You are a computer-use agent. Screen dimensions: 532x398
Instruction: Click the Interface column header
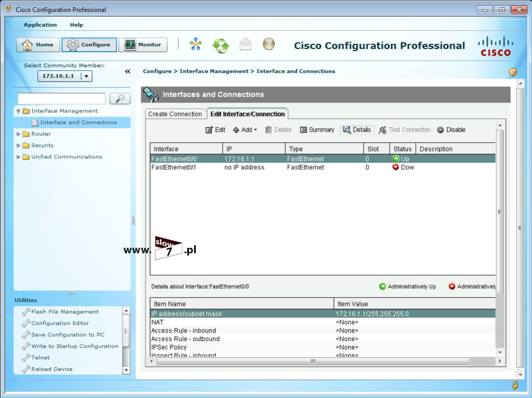tap(186, 149)
